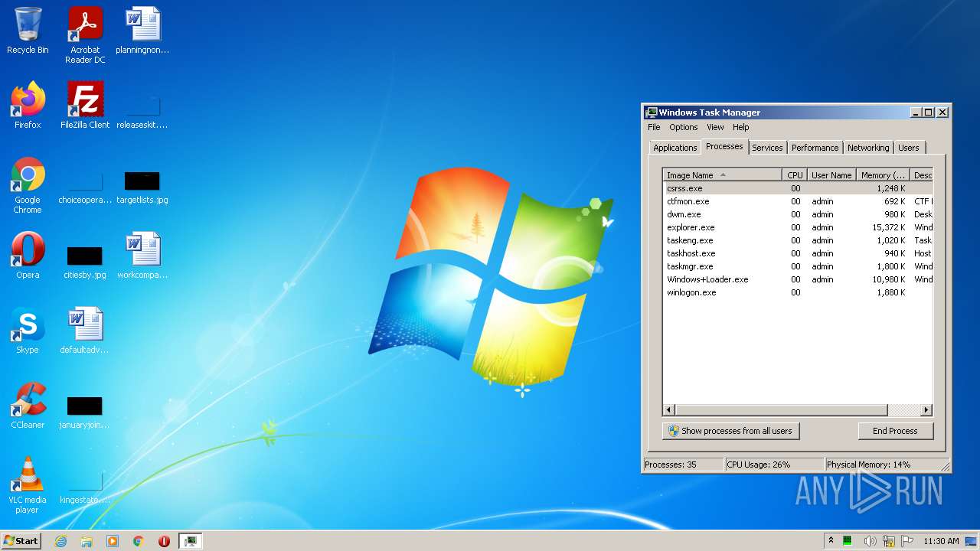Open the View menu in Task Manager
This screenshot has width=980, height=551.
(715, 127)
